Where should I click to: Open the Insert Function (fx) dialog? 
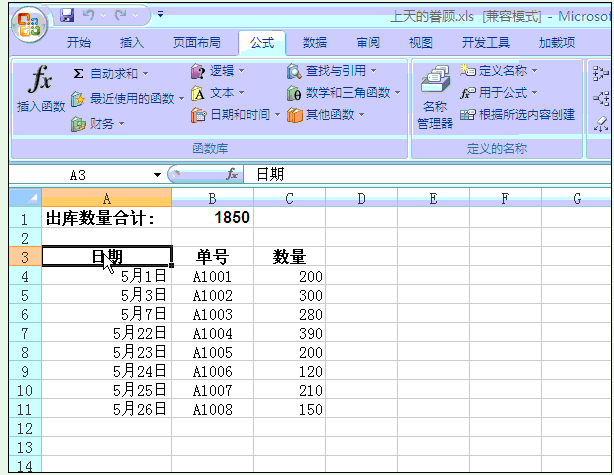(41, 89)
